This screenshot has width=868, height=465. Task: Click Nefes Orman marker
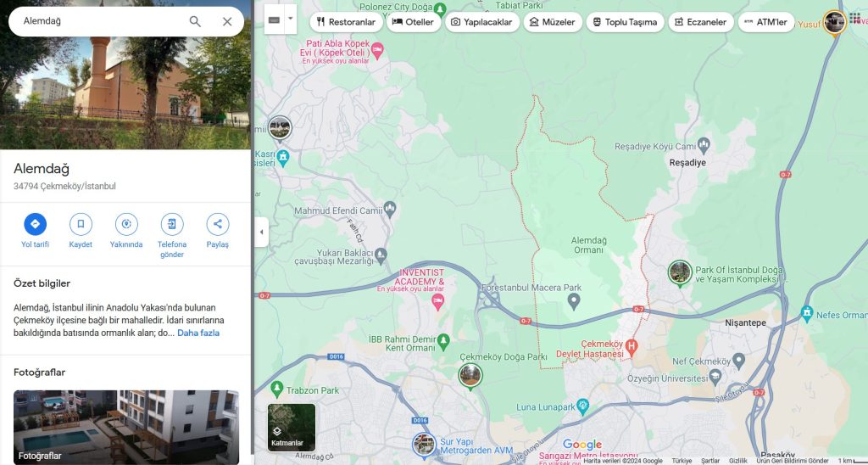click(807, 313)
